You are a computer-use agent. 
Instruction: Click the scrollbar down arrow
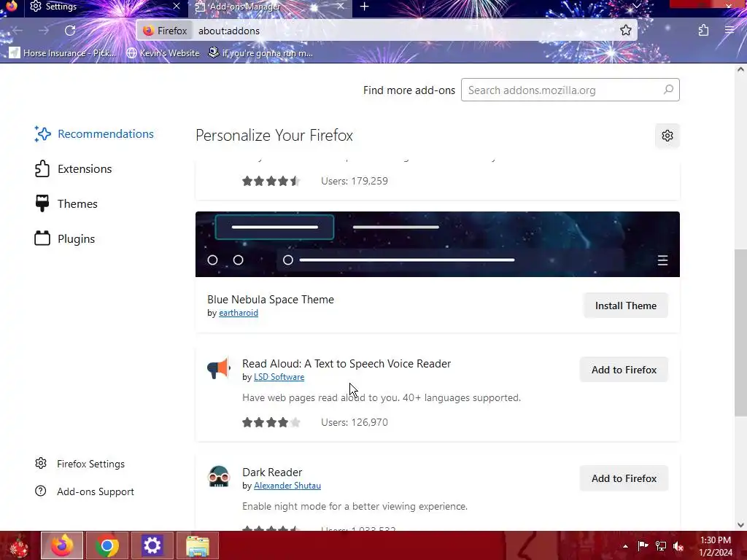click(740, 525)
